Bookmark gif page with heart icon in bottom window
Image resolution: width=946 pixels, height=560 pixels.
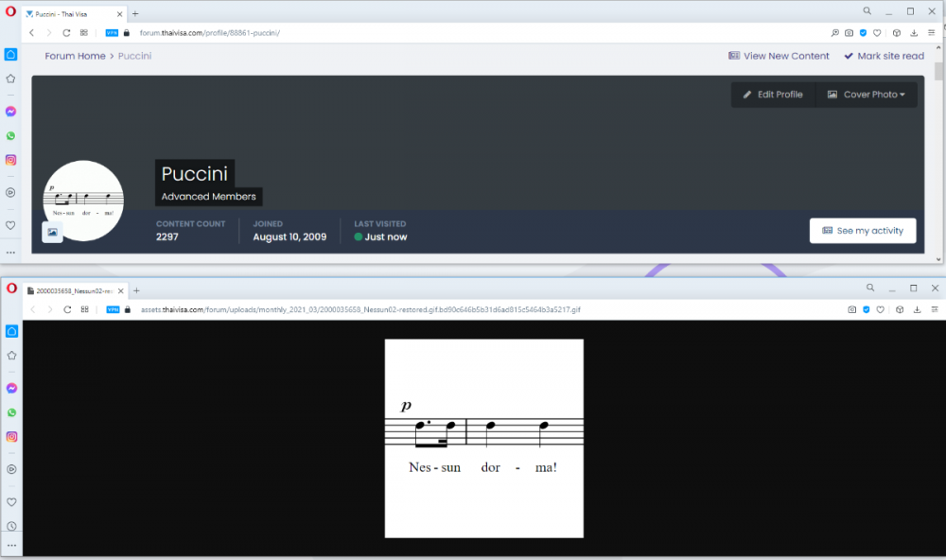[x=880, y=309]
